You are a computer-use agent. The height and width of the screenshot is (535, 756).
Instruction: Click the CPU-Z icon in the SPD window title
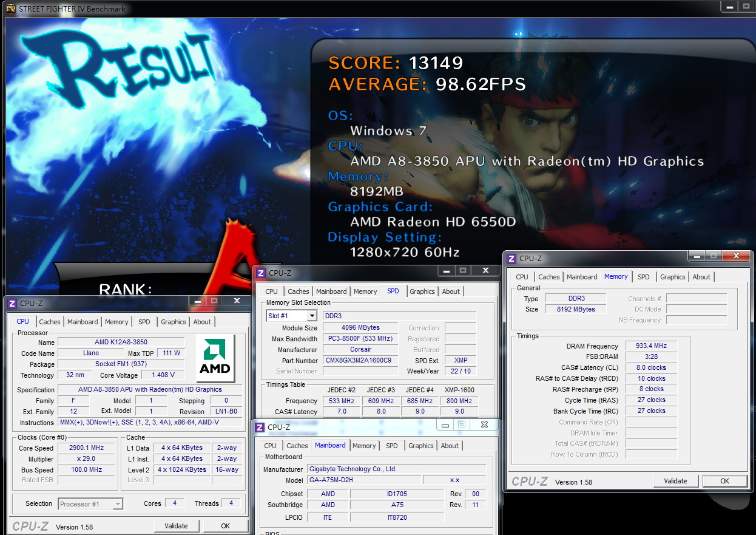click(261, 273)
